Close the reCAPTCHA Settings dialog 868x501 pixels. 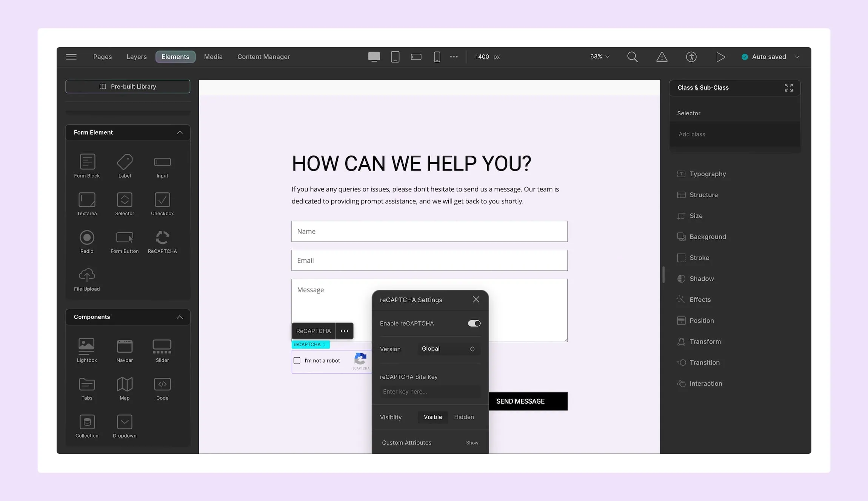pyautogui.click(x=476, y=300)
